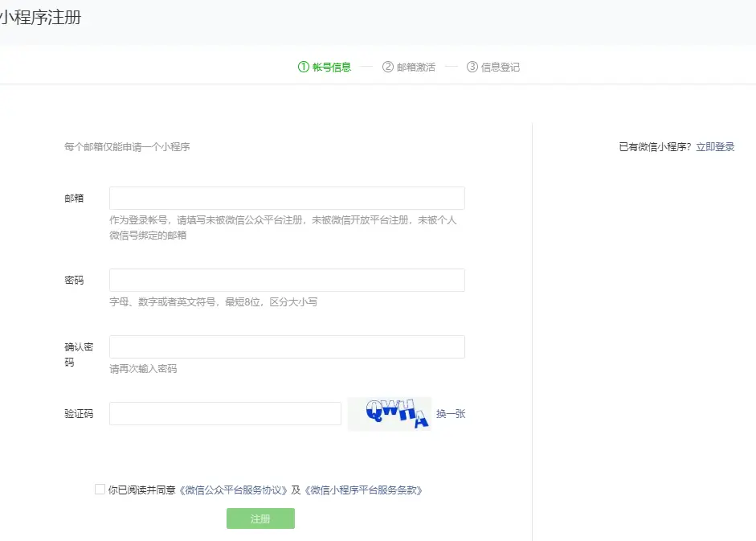Click the text 每个邮箱仅能申请一个小程序
Screen dimensions: 756x541
point(127,147)
